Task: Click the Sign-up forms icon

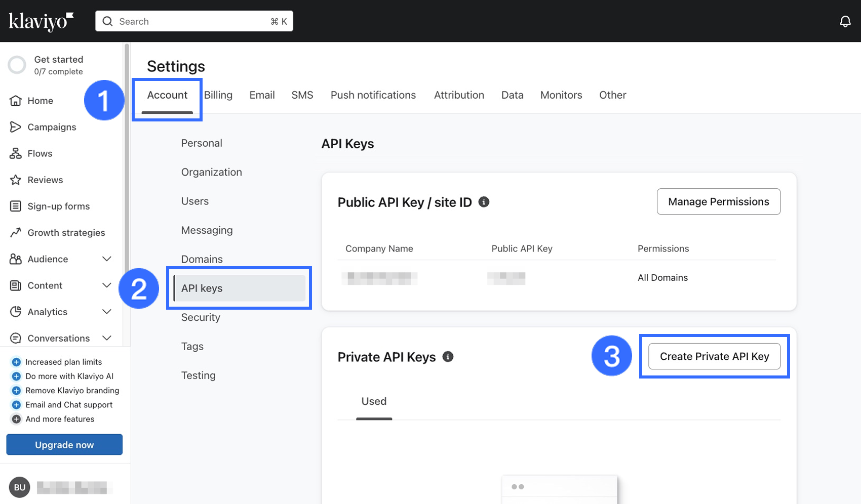Action: [x=16, y=206]
